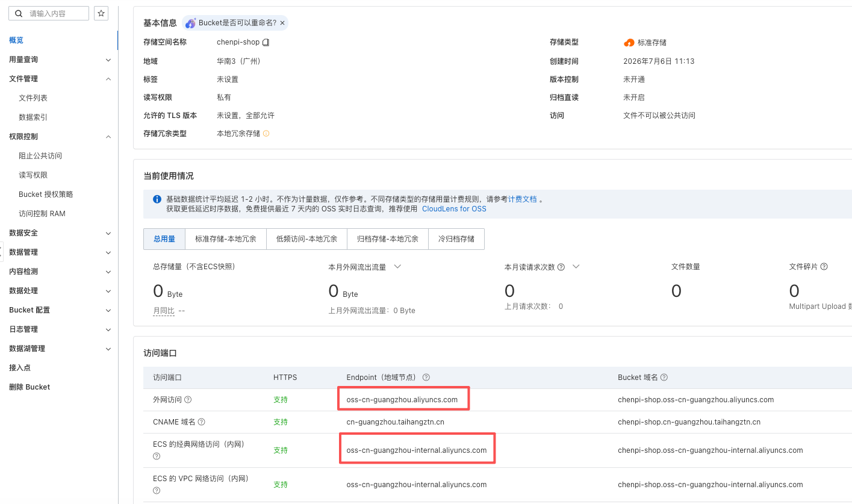Open Bucket 授权策略 in sidebar
This screenshot has width=852, height=504.
coord(46,194)
